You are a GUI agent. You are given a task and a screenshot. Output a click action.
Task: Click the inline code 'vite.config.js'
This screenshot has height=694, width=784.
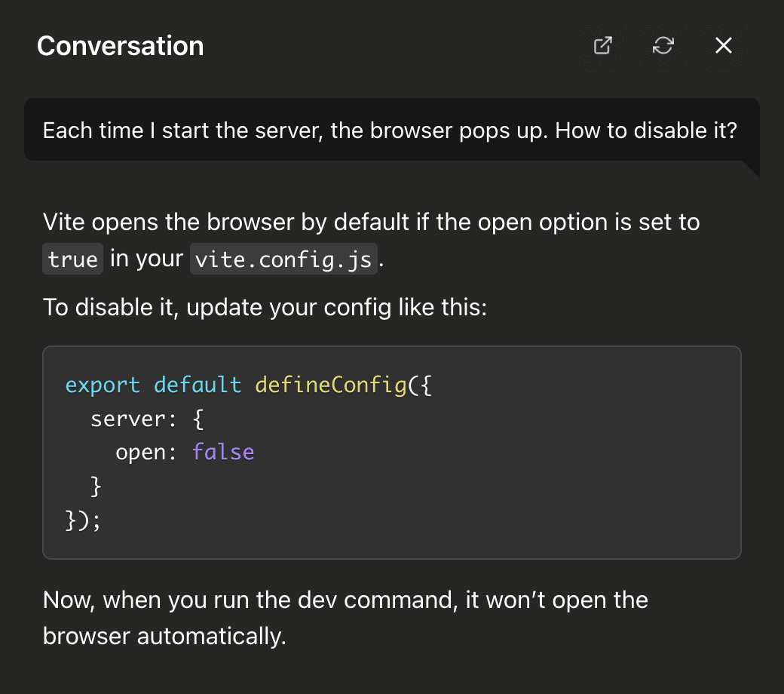[x=283, y=259]
